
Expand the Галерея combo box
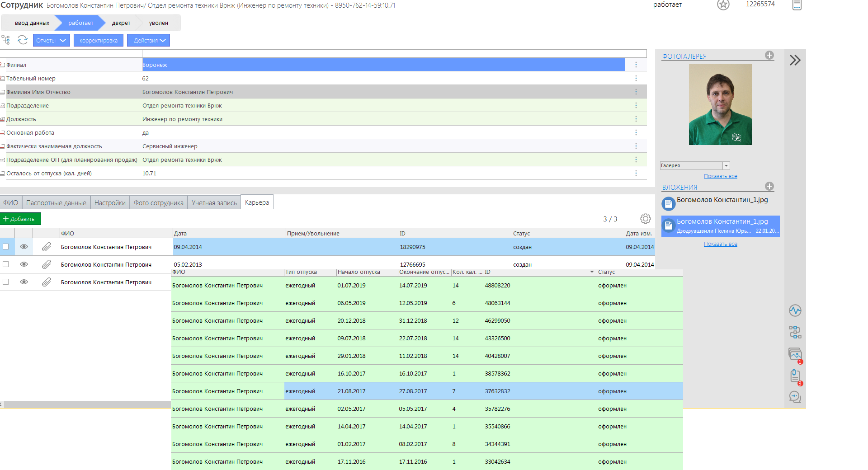[x=726, y=166]
